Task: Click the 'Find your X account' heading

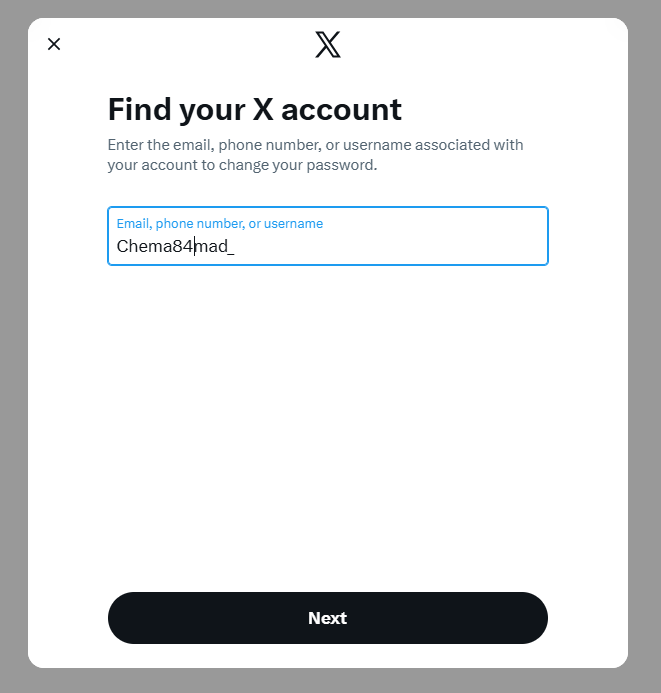Action: [254, 109]
